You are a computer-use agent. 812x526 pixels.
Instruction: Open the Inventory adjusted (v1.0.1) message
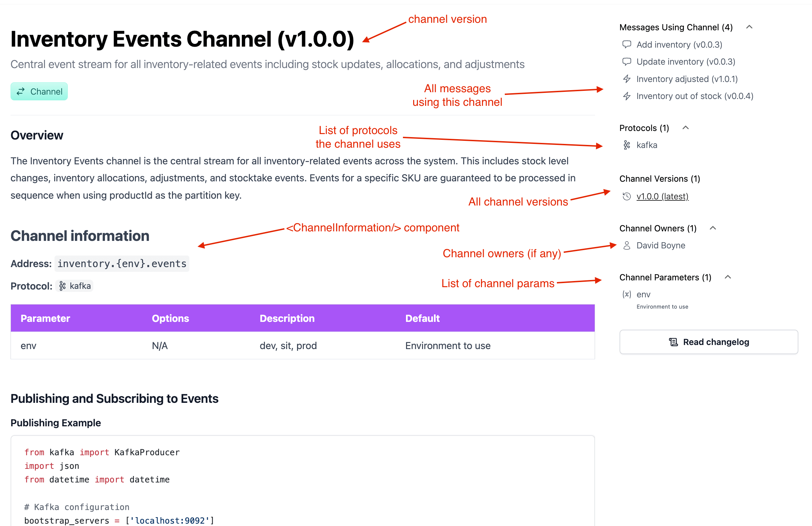click(x=687, y=79)
